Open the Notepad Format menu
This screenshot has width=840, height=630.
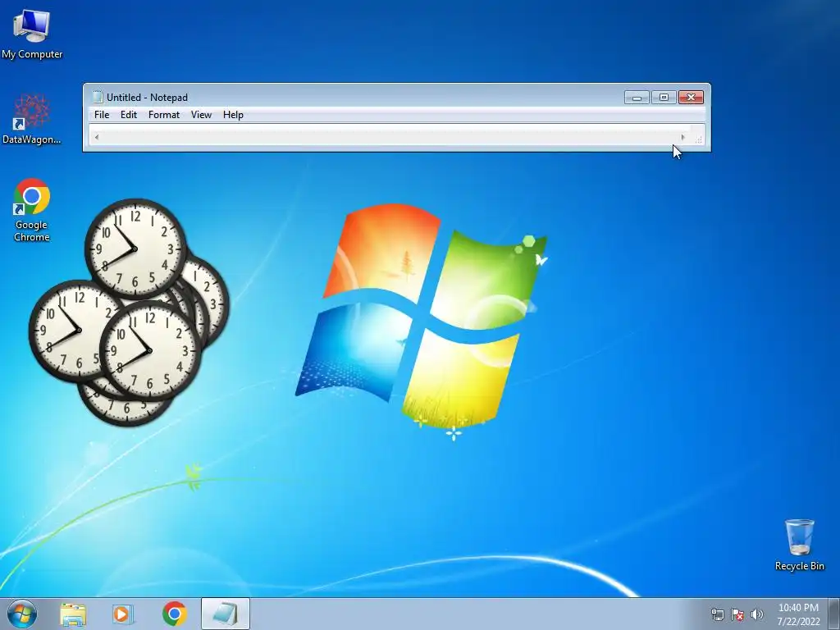point(164,115)
